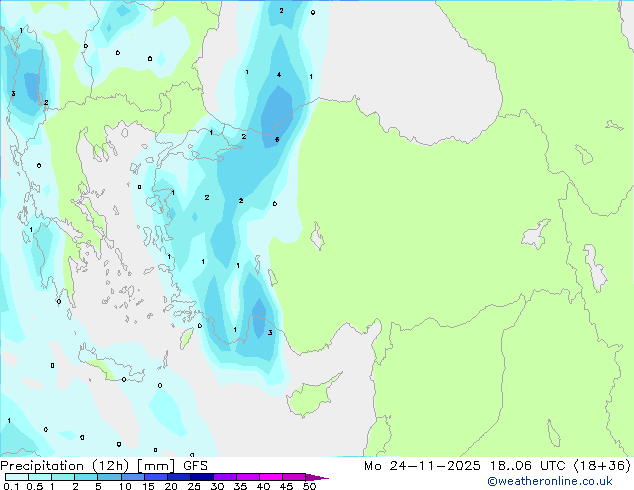The height and width of the screenshot is (490, 634).
Task: Click the 0.5–1 mm legend swatch
Action: tap(40, 477)
